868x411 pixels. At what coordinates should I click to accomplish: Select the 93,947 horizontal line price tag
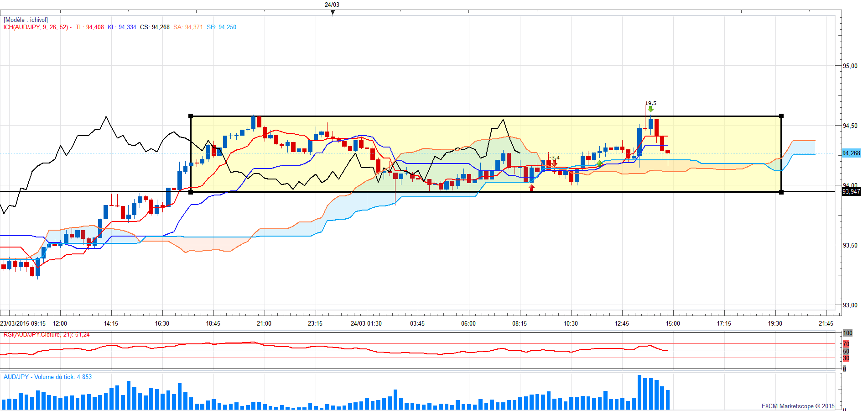point(851,191)
